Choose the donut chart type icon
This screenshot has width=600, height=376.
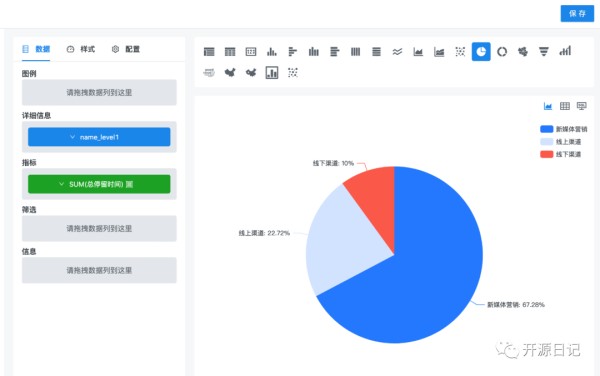pos(502,52)
